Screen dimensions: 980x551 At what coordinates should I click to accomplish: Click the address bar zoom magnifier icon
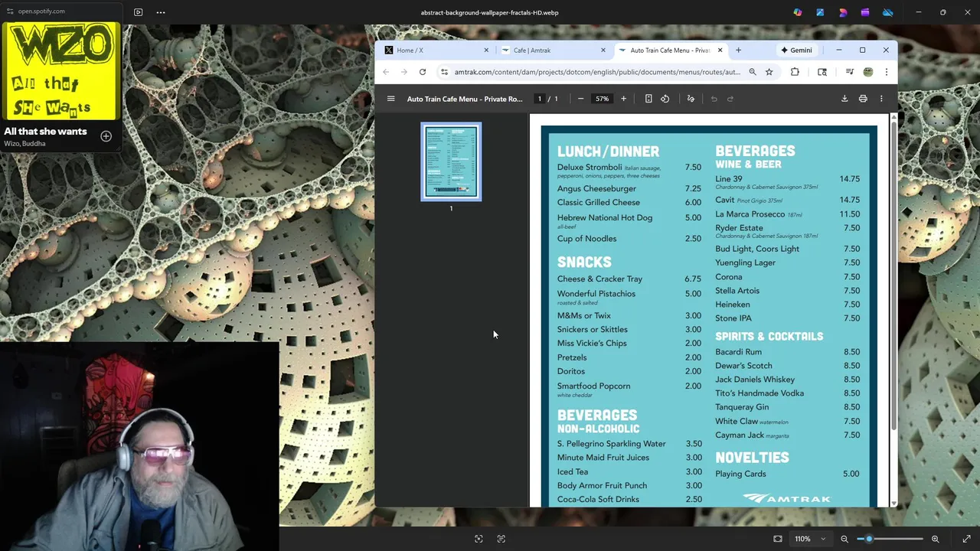(753, 72)
